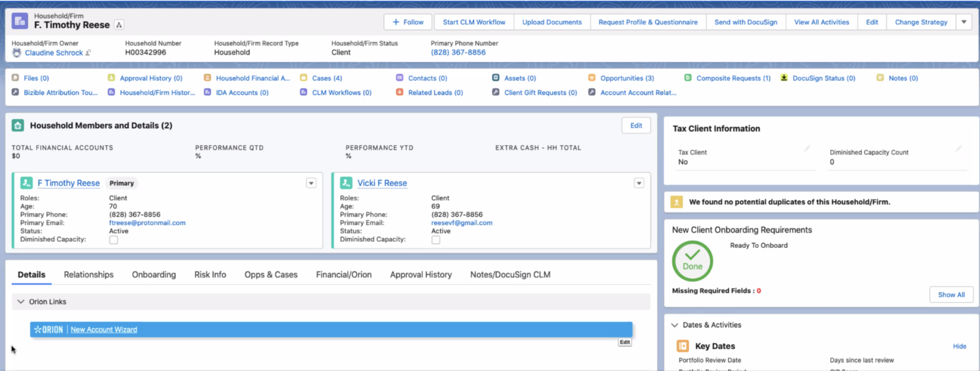Open the Financial/Orion tab
The width and height of the screenshot is (980, 371).
(343, 274)
